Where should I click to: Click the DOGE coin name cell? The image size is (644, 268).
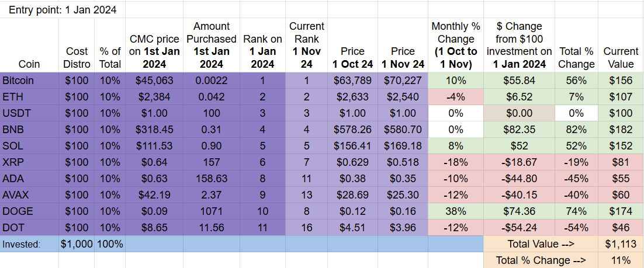click(30, 211)
